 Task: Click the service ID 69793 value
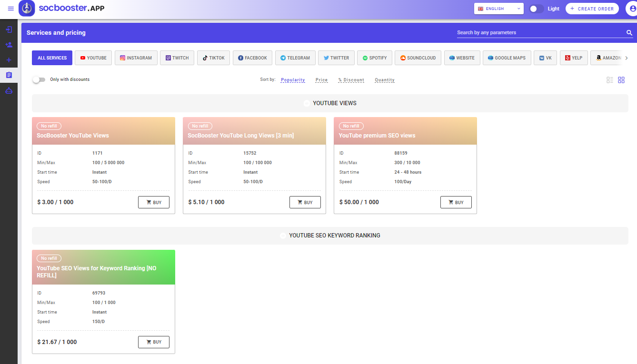[99, 293]
